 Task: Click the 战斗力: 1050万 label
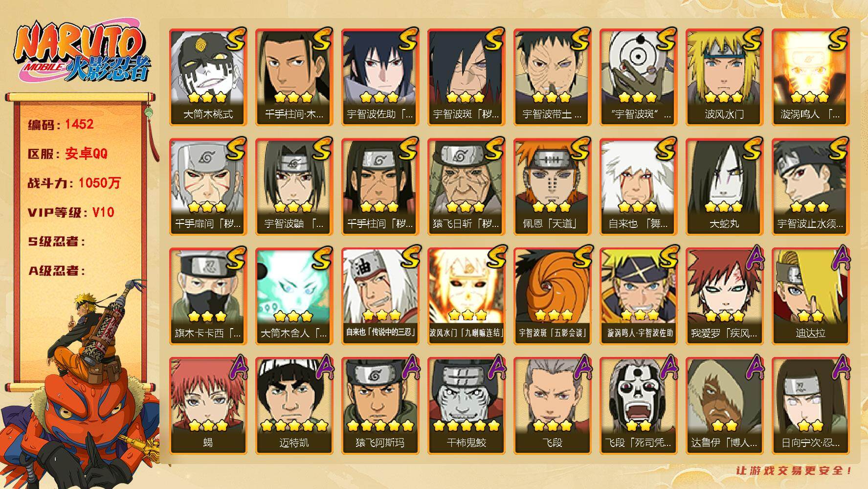[x=74, y=183]
